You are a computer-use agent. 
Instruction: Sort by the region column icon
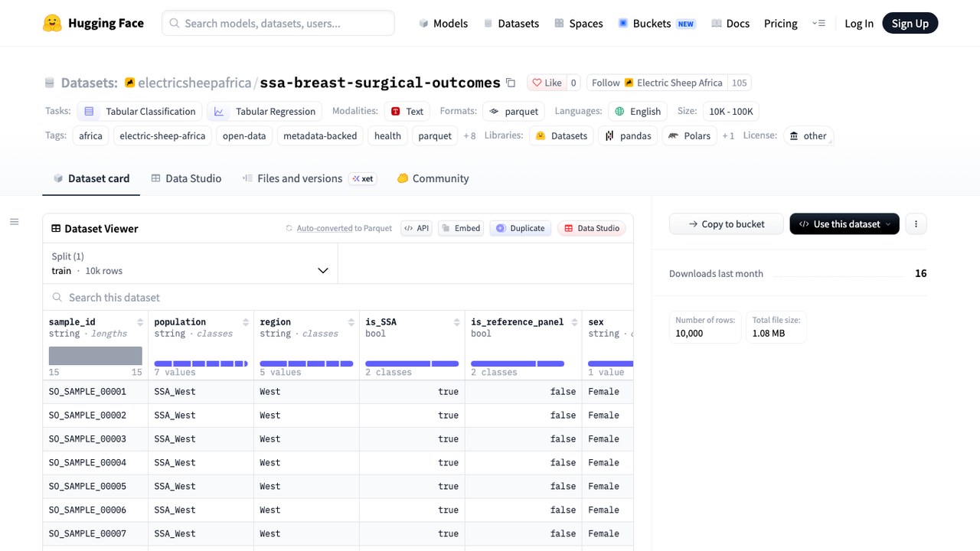[351, 322]
